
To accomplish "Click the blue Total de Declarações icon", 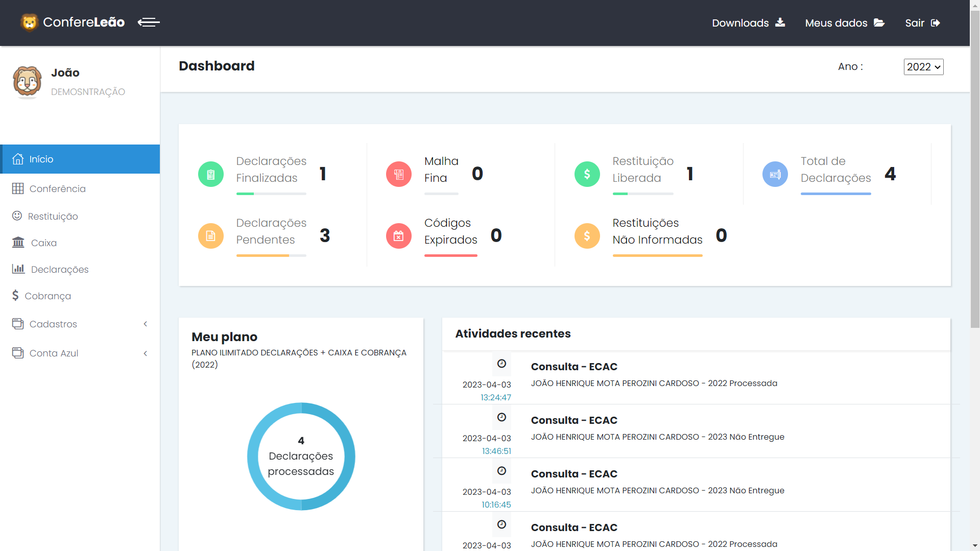I will 775,175.
